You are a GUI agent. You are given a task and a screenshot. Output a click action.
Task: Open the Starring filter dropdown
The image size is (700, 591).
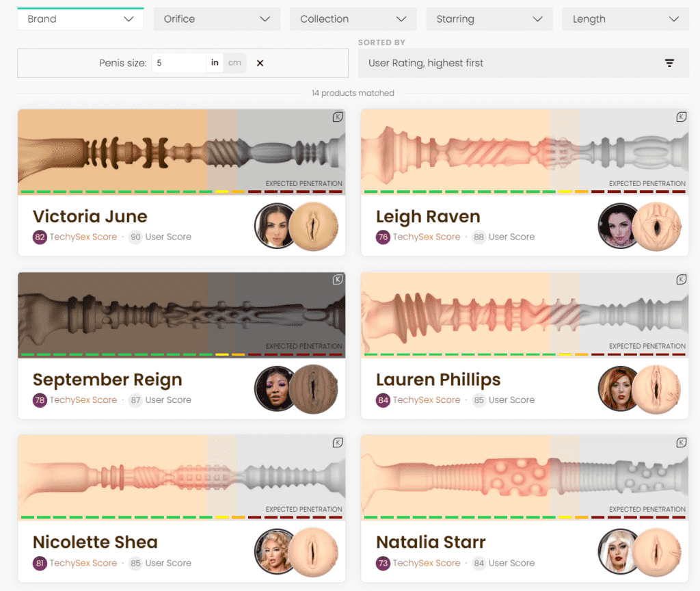489,19
